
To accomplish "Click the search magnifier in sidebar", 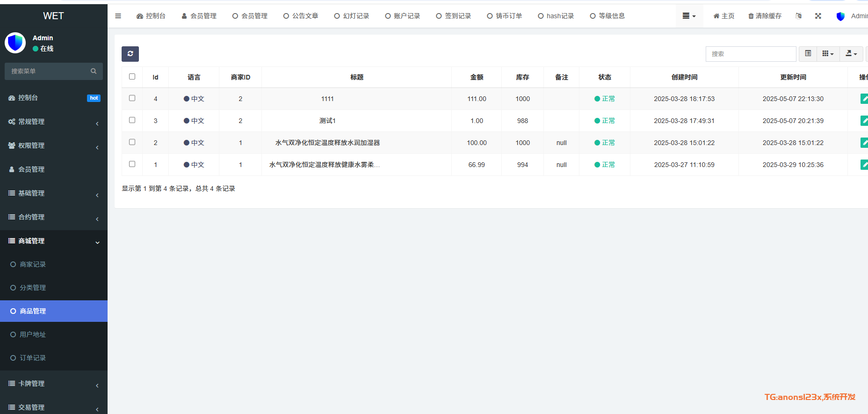I will pos(94,71).
